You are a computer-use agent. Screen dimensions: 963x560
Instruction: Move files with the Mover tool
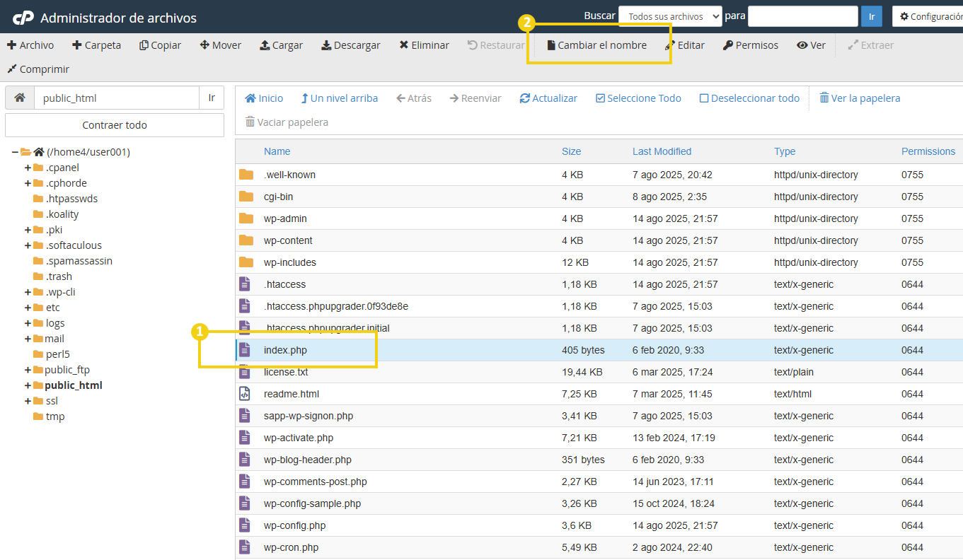[x=220, y=45]
